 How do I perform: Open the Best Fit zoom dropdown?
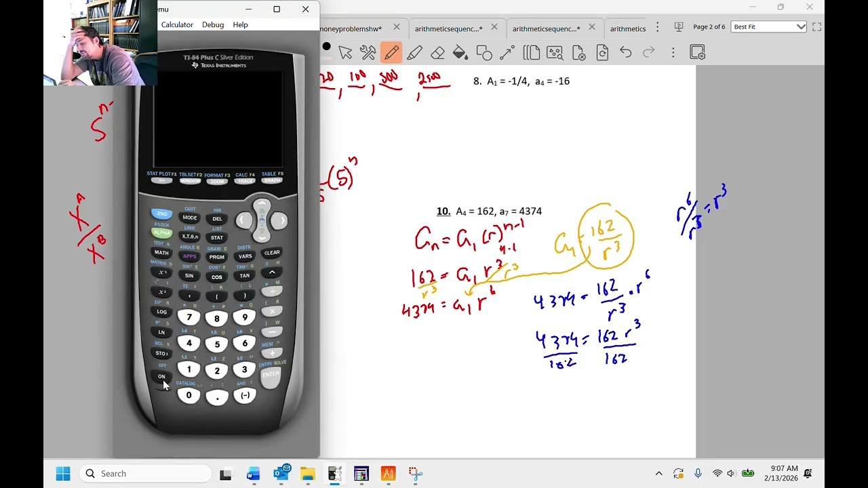tap(768, 26)
